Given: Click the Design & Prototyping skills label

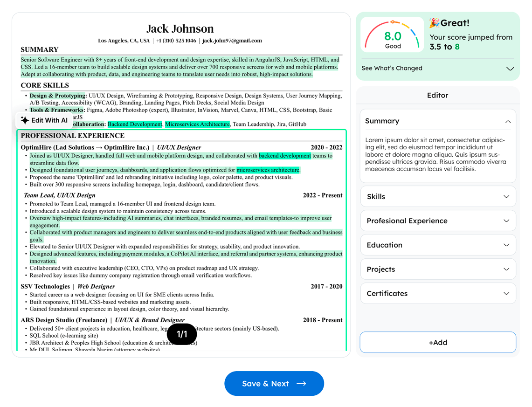Looking at the screenshot, I should coord(58,96).
